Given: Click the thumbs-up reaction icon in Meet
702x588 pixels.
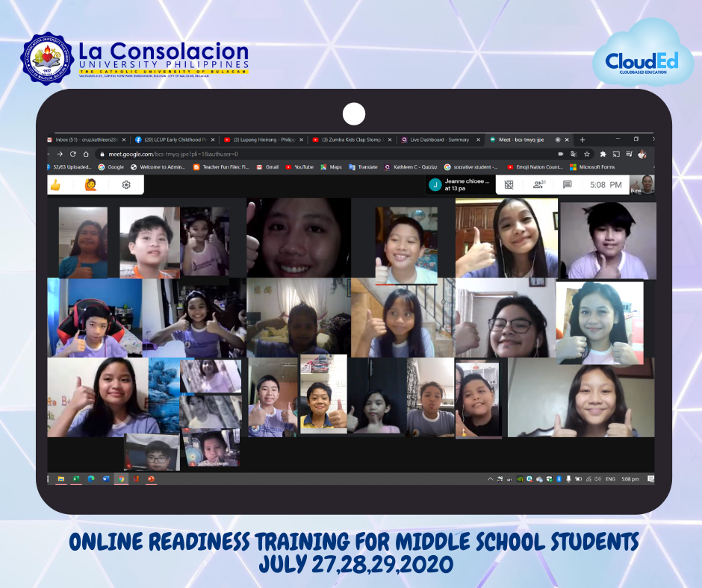Looking at the screenshot, I should click(55, 184).
